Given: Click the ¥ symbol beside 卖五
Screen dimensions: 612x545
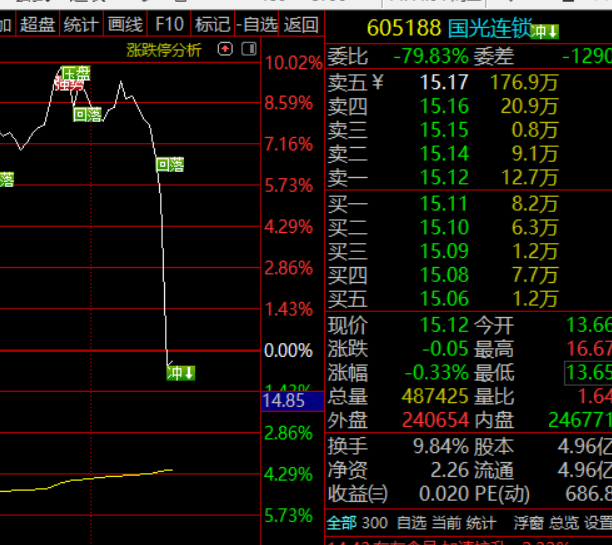Looking at the screenshot, I should (x=377, y=82).
